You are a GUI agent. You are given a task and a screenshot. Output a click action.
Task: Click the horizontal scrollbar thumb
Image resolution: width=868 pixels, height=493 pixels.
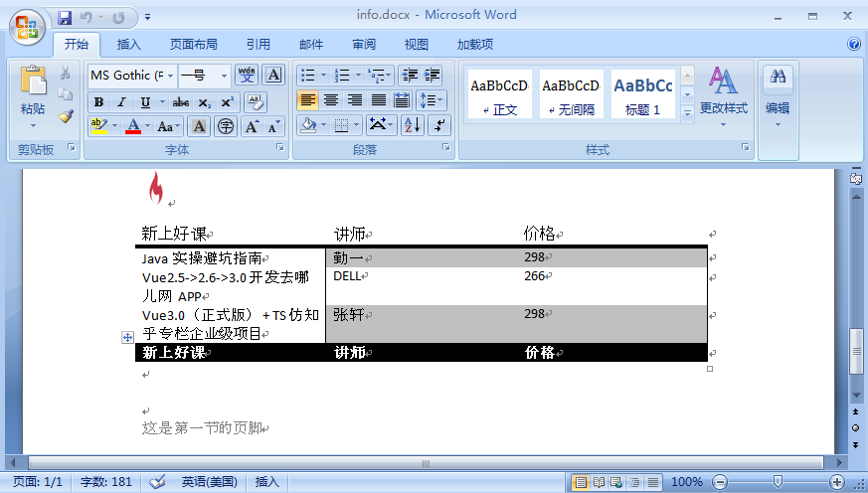[426, 463]
